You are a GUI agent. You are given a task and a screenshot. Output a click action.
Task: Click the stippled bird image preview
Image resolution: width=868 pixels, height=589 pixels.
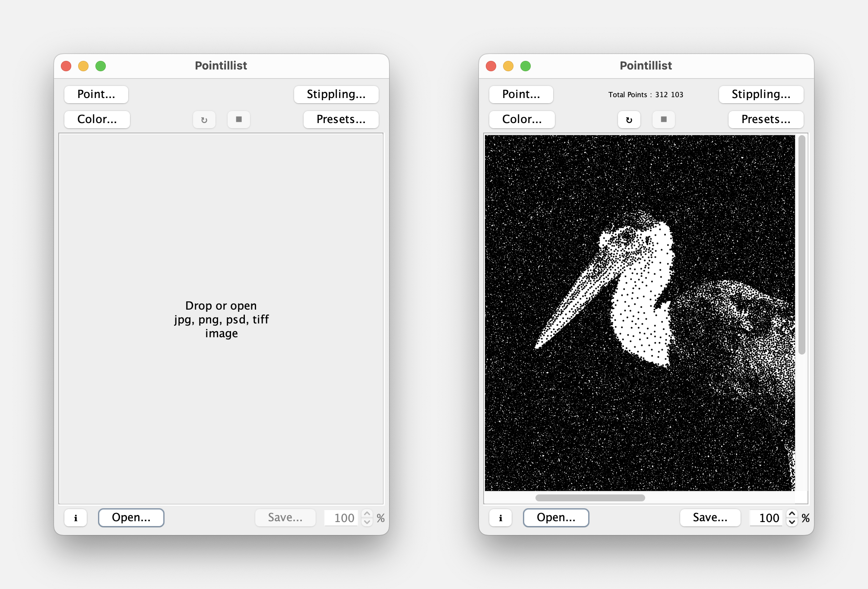point(640,313)
